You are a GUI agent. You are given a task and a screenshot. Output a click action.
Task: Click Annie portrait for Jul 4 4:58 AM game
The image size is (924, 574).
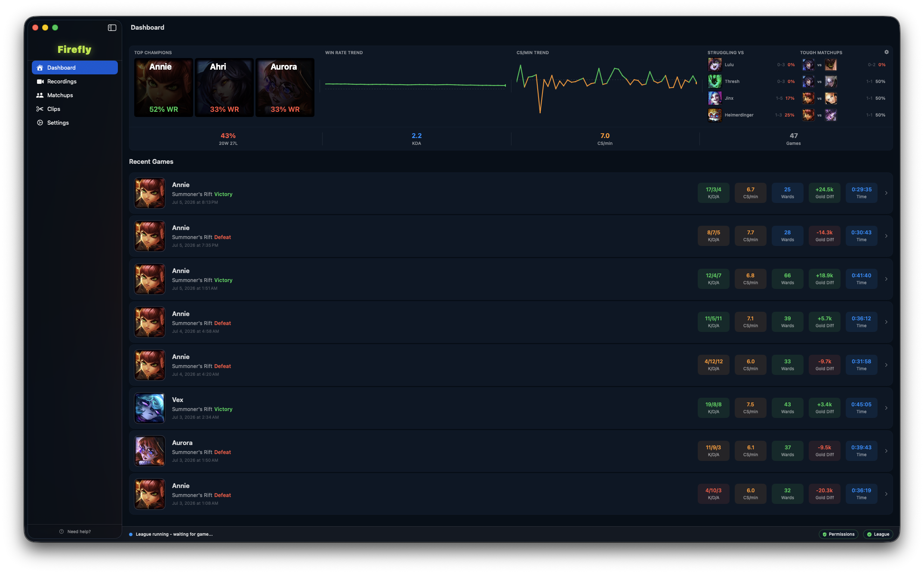pyautogui.click(x=150, y=322)
